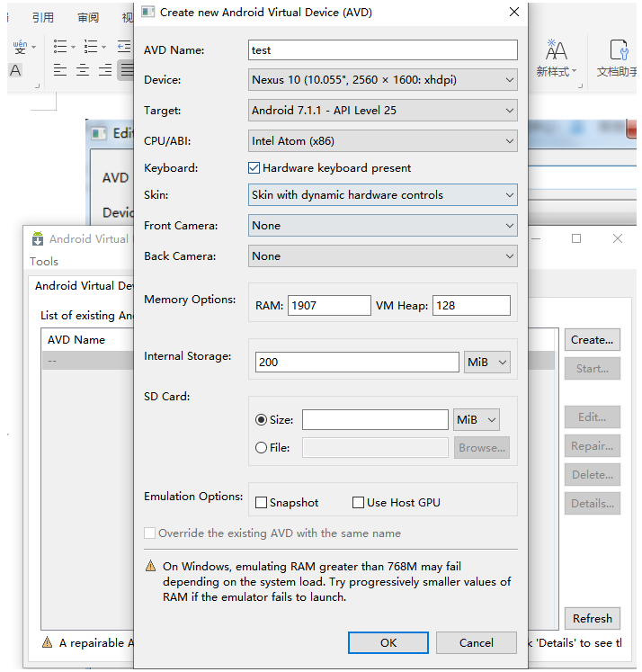Toggle Hardware keyboard present checkbox
The image size is (642, 672).
point(254,168)
